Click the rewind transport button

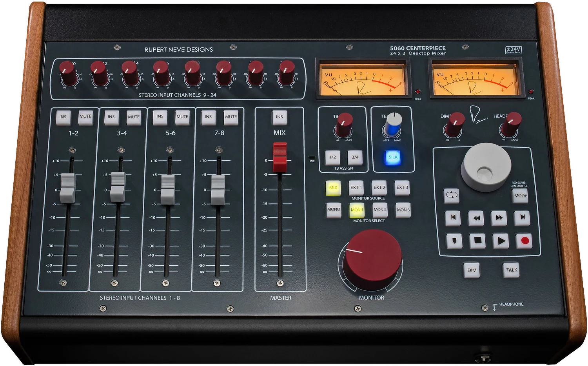point(476,218)
